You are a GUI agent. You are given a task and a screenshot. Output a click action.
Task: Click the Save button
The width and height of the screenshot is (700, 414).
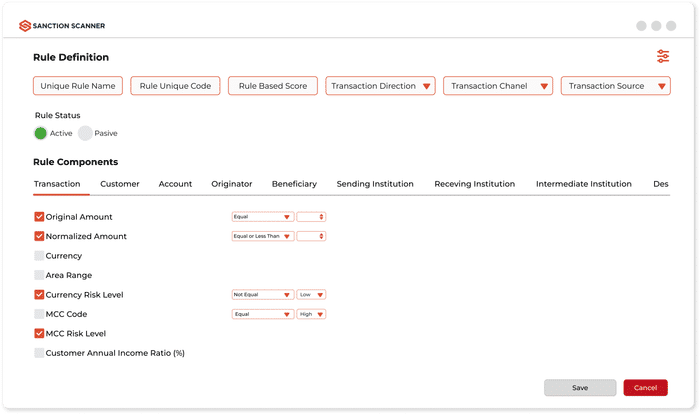click(580, 388)
